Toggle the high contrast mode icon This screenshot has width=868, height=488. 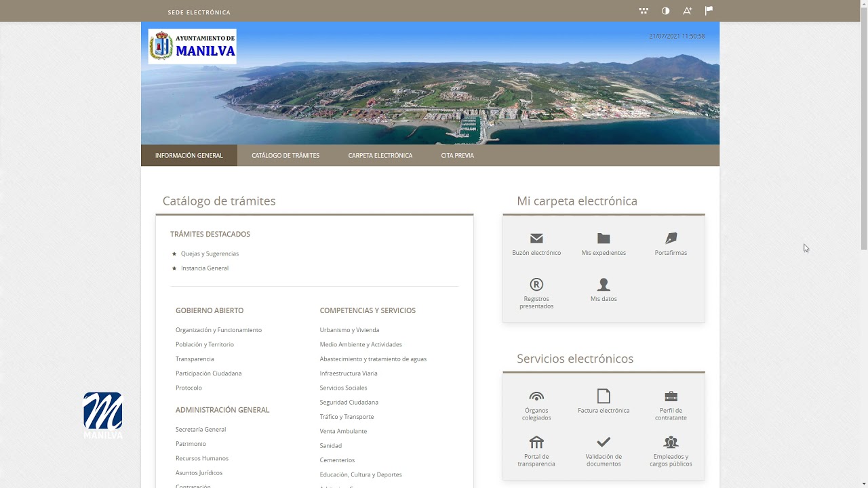(x=665, y=11)
